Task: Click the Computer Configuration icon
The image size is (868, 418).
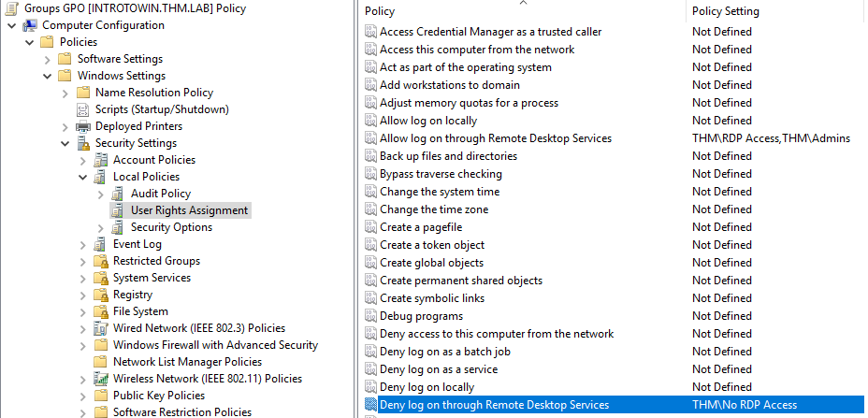Action: [x=30, y=25]
